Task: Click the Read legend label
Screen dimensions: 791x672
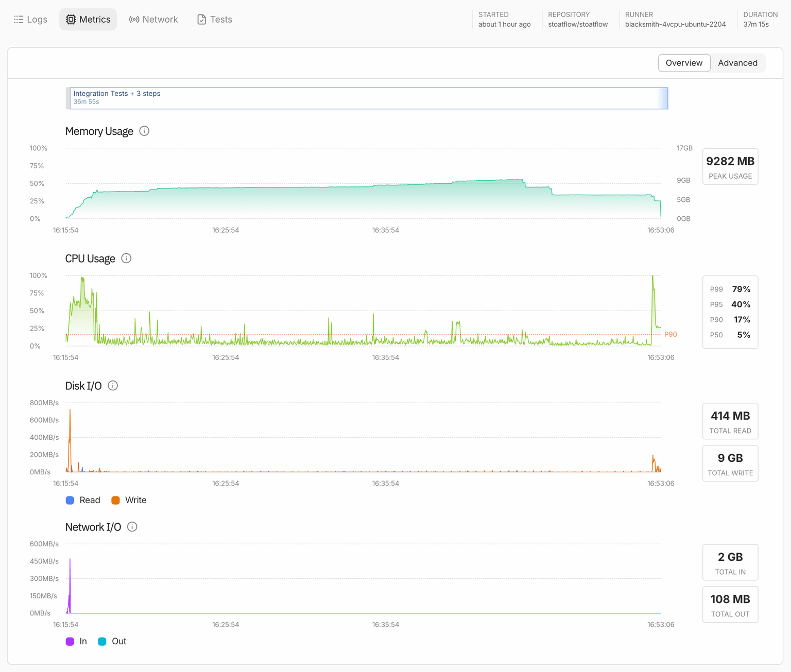Action: pyautogui.click(x=90, y=500)
